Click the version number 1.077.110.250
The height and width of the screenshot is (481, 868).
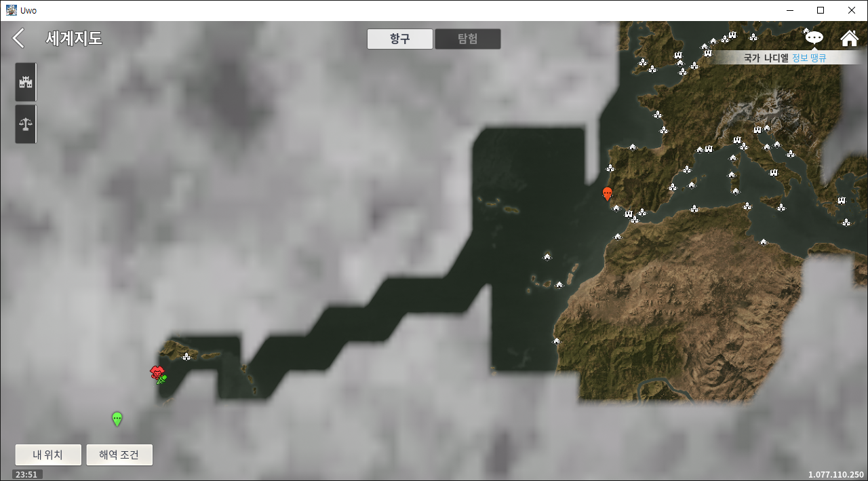pos(836,475)
